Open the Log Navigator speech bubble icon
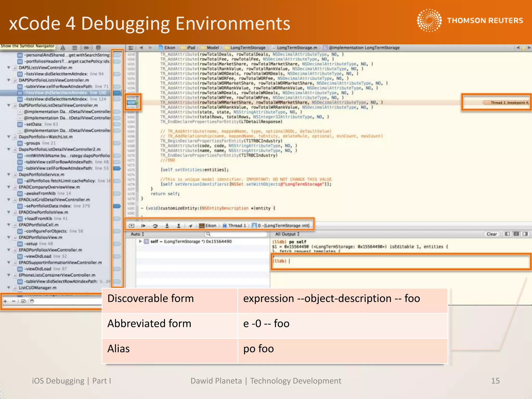532x399 pixels. pyautogui.click(x=98, y=48)
